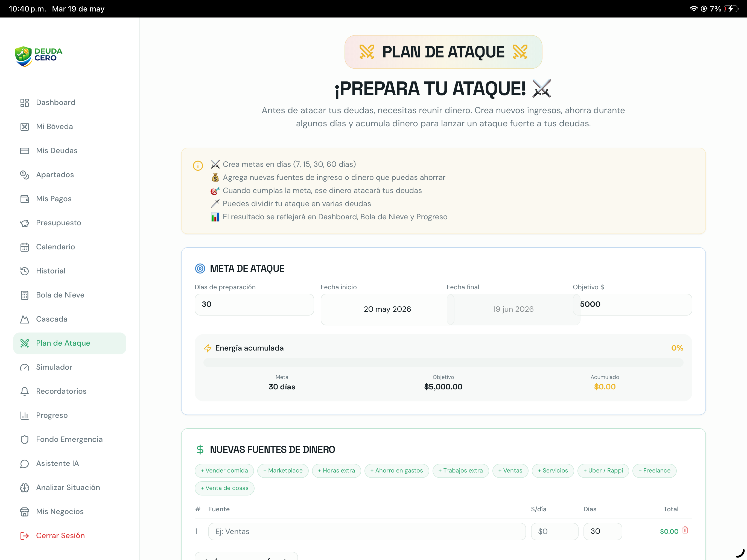Open the Dashboard menu item
The height and width of the screenshot is (560, 747).
click(69, 103)
